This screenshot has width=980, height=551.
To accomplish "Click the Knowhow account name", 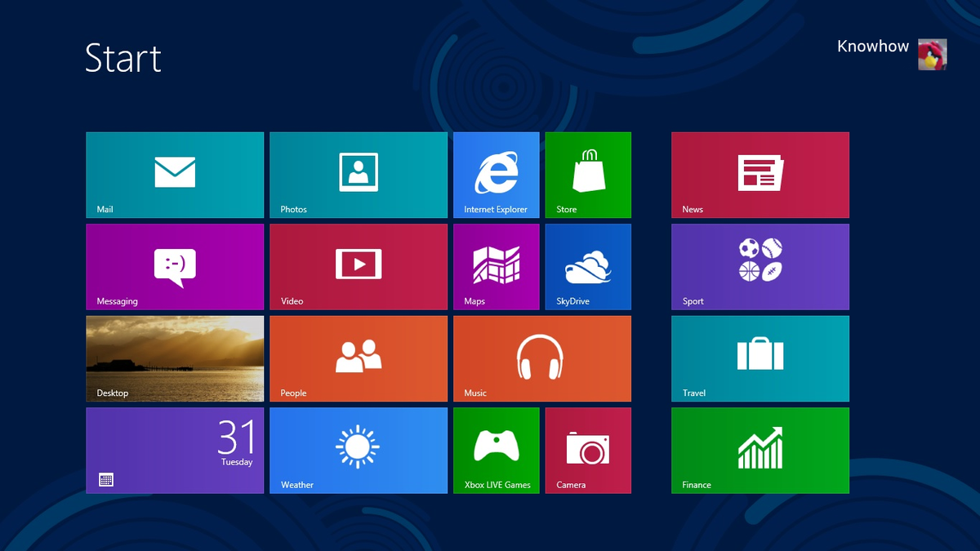I will pyautogui.click(x=873, y=47).
